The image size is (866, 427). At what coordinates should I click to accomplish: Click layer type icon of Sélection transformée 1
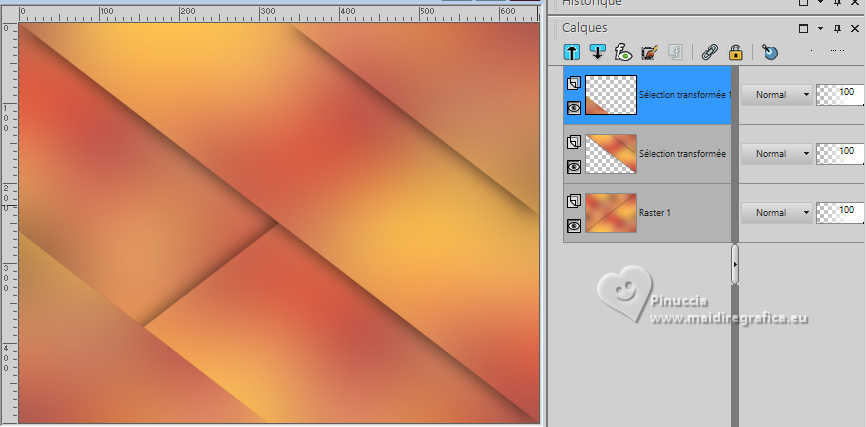click(574, 83)
